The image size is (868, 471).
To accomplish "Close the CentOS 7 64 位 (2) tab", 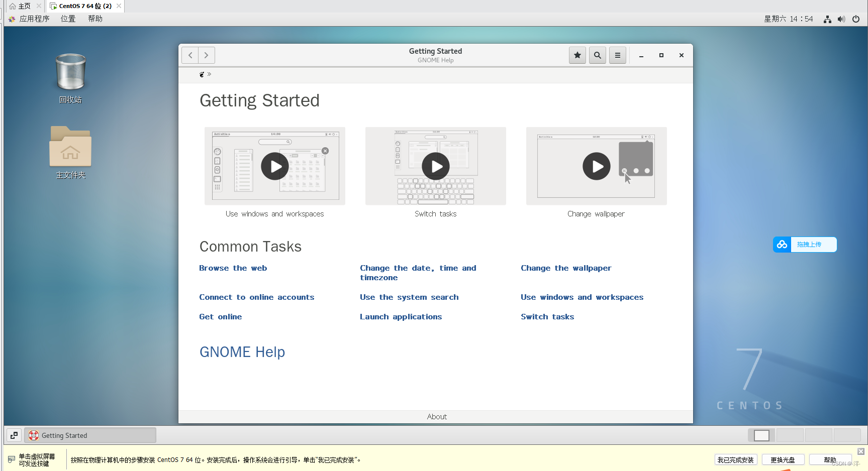I will [119, 6].
